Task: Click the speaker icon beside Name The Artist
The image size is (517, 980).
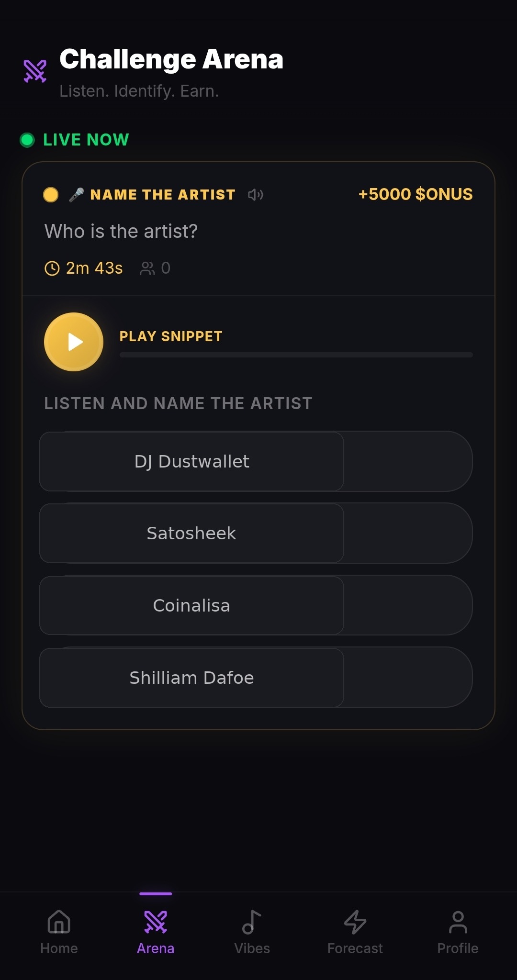Action: (x=255, y=194)
